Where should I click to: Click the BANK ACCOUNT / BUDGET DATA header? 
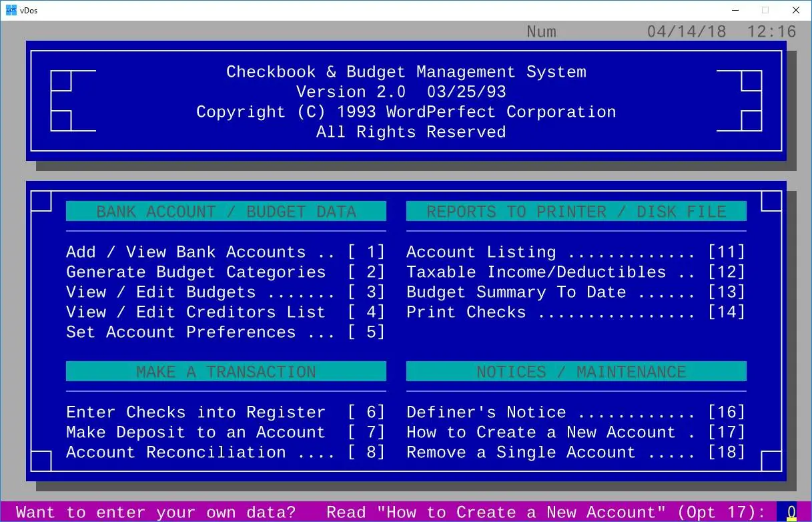click(226, 212)
